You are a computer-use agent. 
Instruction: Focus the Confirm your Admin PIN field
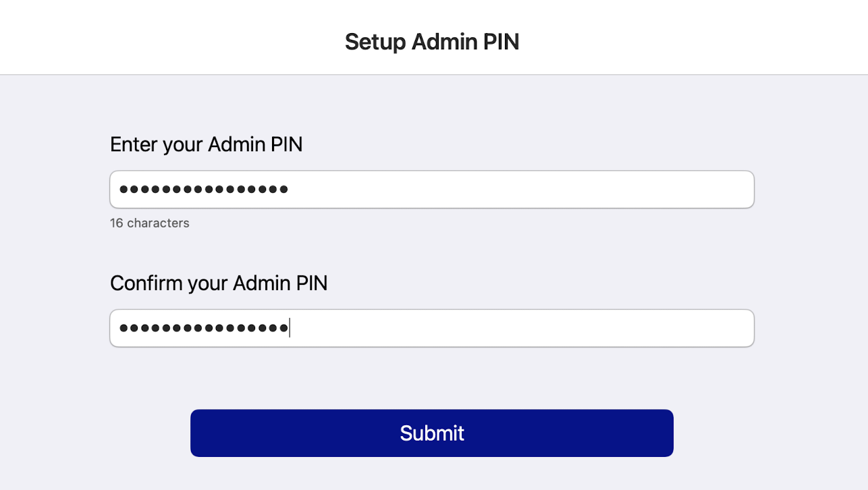pos(513,329)
